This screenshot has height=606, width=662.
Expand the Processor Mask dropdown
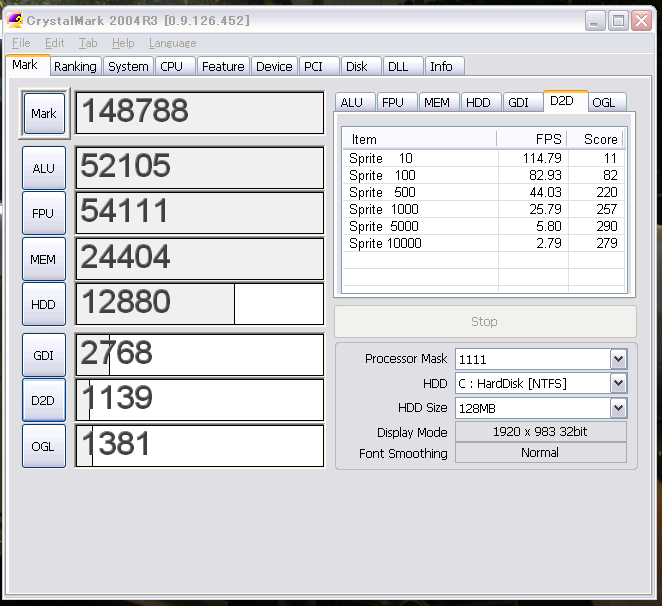618,359
